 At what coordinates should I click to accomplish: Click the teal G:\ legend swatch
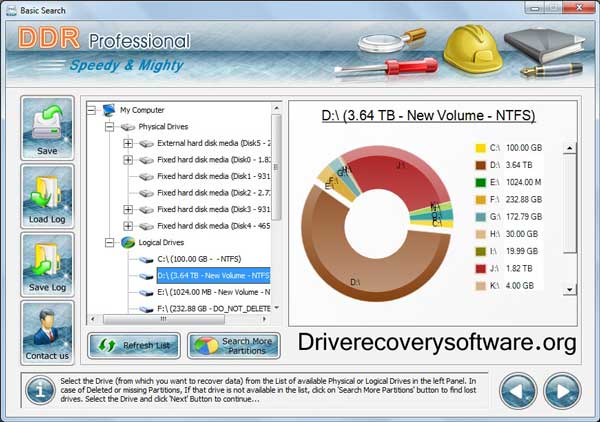tap(480, 217)
